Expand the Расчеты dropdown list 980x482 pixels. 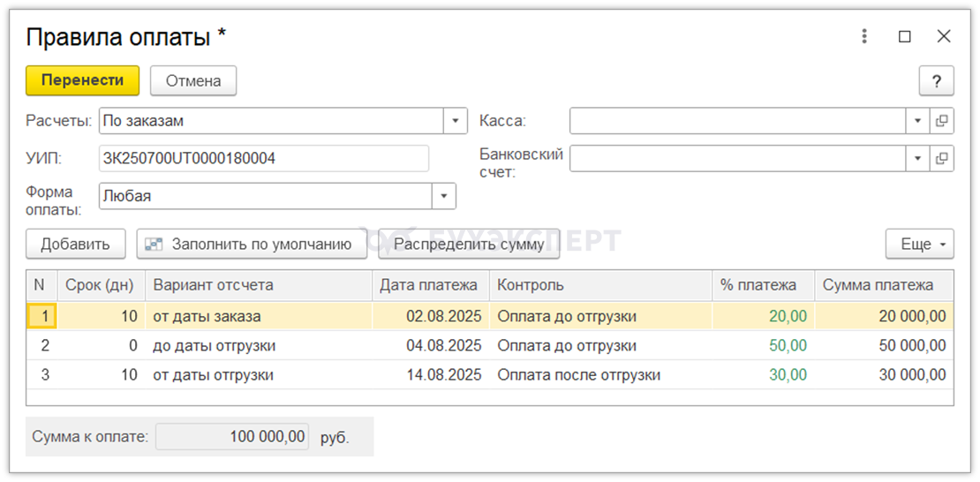(x=456, y=121)
